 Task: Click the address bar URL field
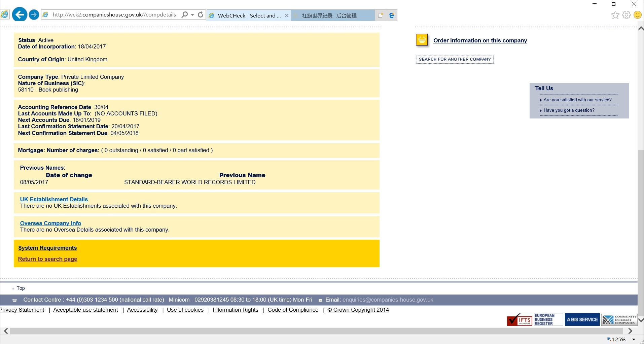[x=114, y=15]
